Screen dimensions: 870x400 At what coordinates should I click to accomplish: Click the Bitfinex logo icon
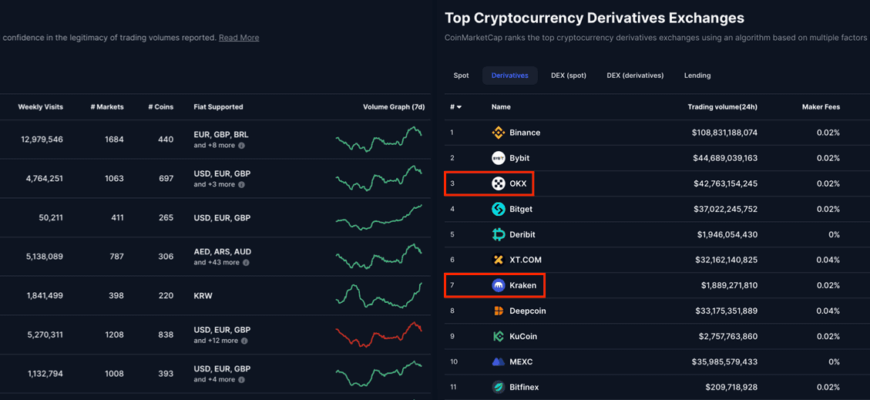point(498,387)
